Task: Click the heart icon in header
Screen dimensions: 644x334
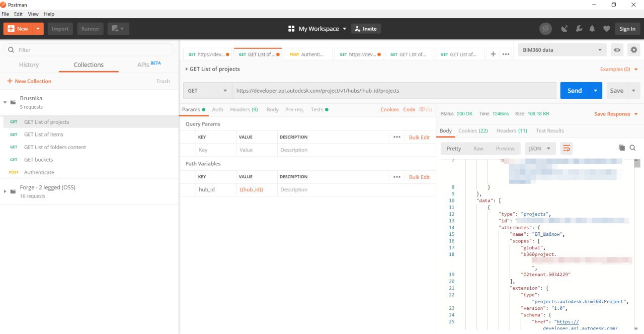Action: coord(607,29)
